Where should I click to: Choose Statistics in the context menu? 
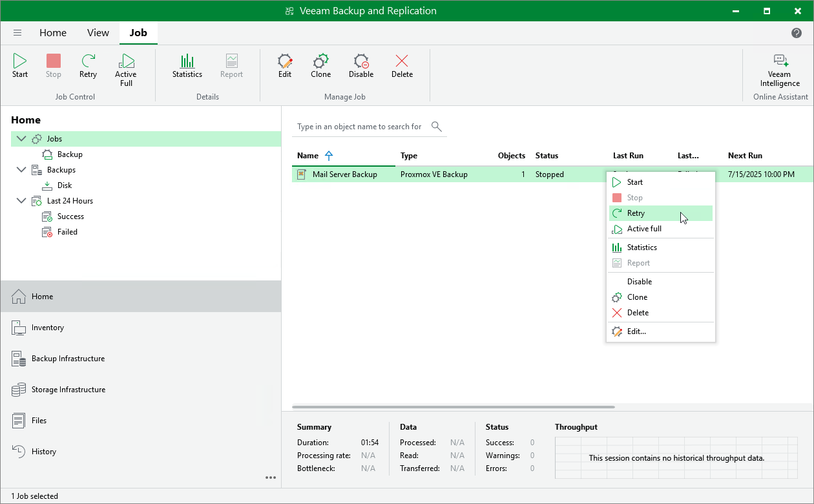(661, 247)
